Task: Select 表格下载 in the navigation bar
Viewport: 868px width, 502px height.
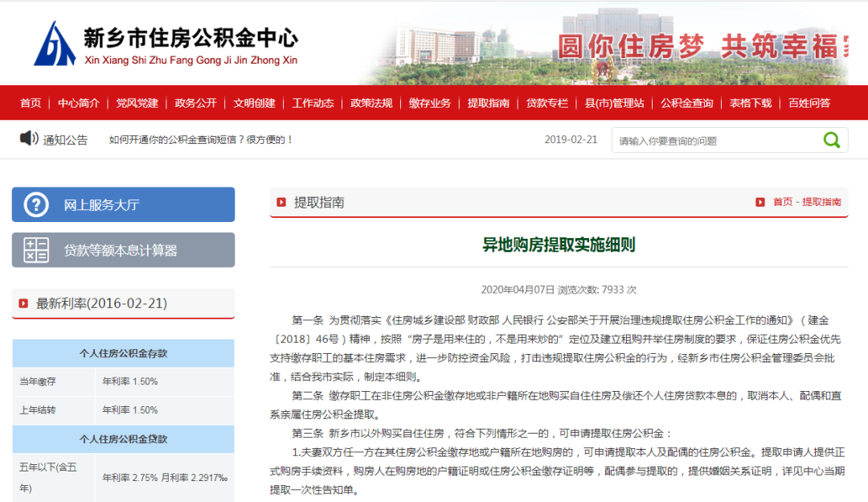Action: pos(751,103)
